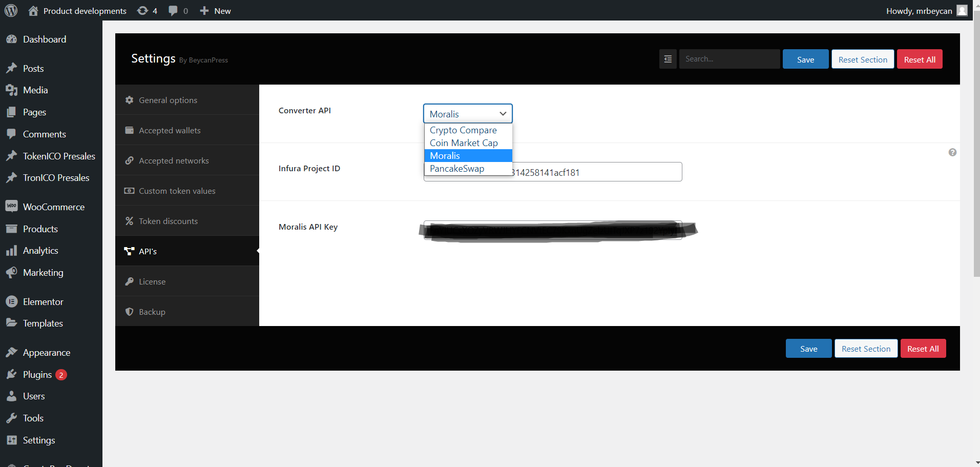The width and height of the screenshot is (980, 467).
Task: Open the comments bubble icon in admin bar
Action: click(x=173, y=11)
